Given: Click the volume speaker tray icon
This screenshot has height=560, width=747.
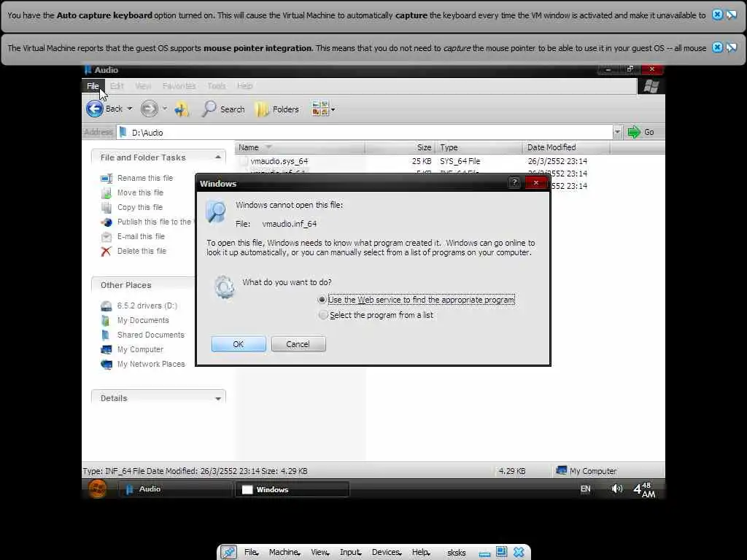Looking at the screenshot, I should tap(617, 489).
